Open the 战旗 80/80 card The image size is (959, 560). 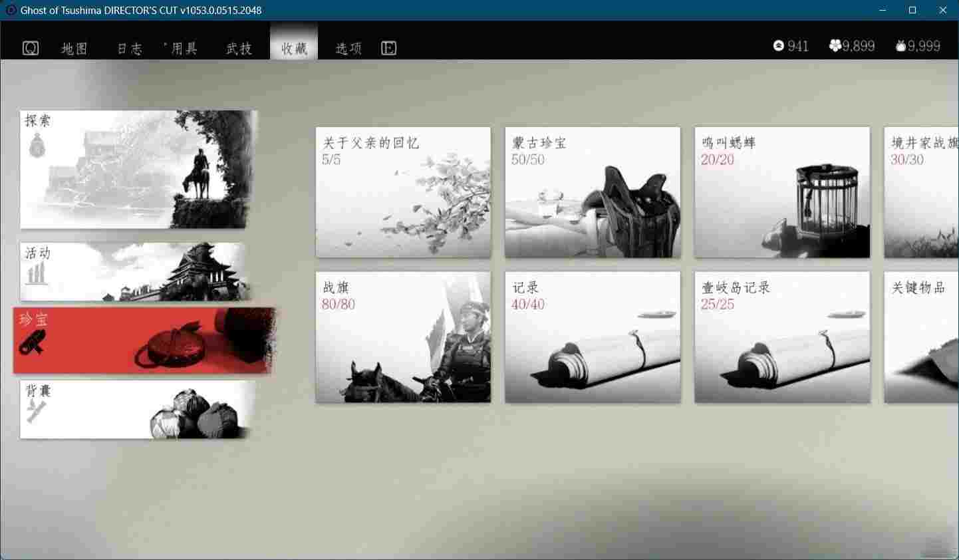tap(403, 337)
